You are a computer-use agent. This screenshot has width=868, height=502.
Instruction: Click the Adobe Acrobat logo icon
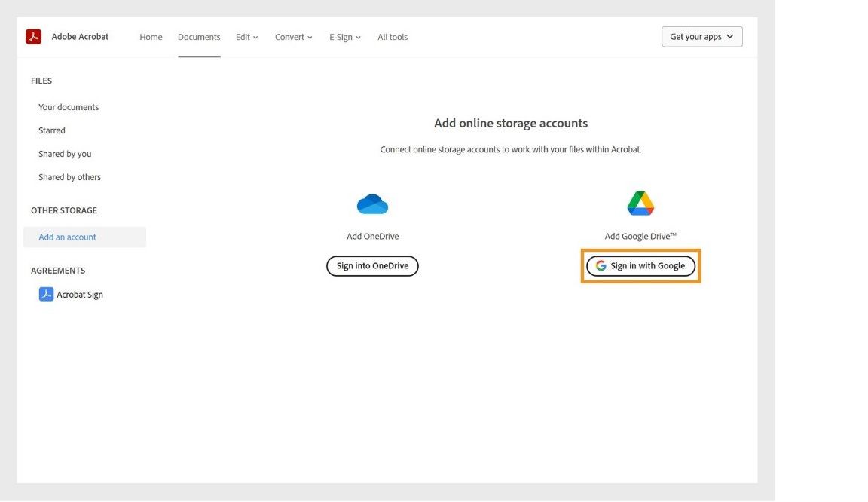pyautogui.click(x=33, y=35)
